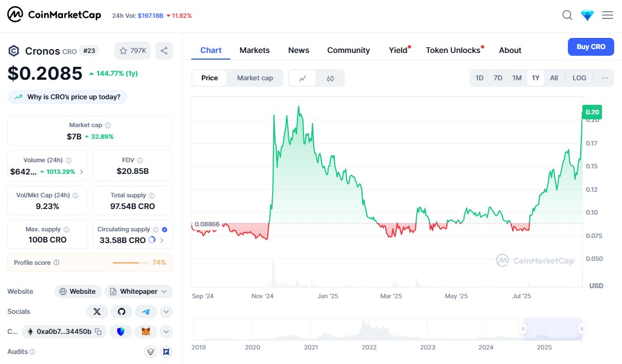Click left handle of range selector
Screen dimensions: 622x364
pyautogui.click(x=523, y=329)
